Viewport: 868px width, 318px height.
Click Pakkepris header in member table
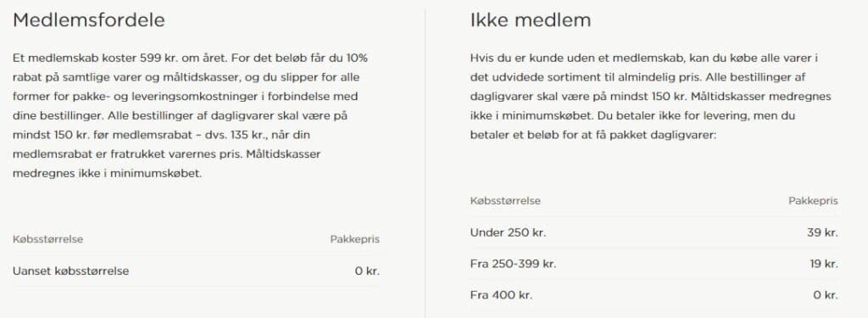click(x=355, y=239)
